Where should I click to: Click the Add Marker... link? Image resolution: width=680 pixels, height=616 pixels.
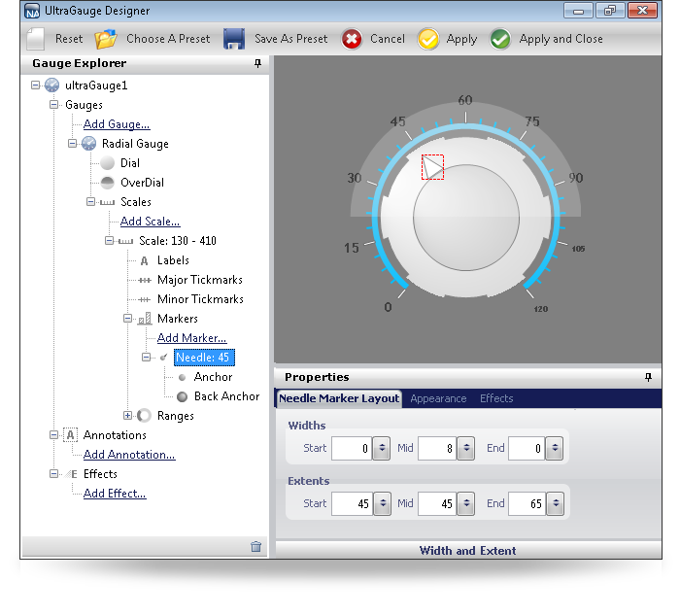191,338
